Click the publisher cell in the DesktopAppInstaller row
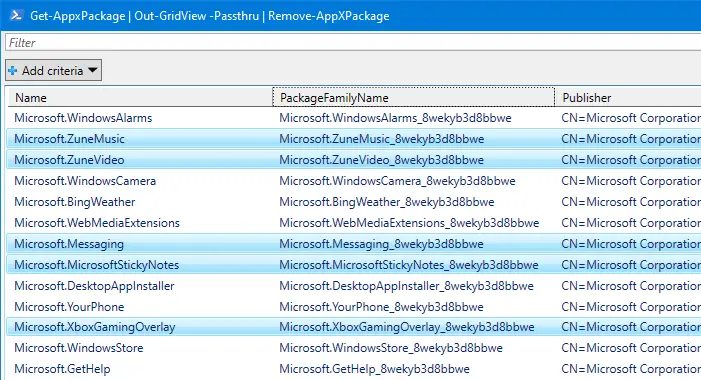Viewport: 701px width, 380px height. click(x=631, y=286)
